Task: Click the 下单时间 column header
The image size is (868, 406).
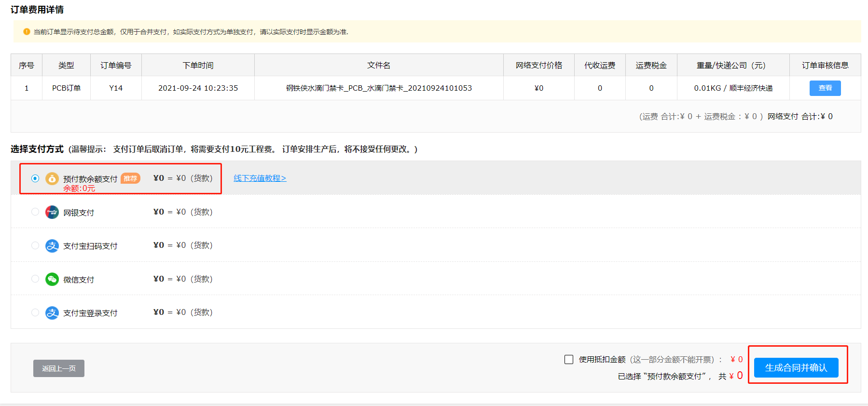Action: pyautogui.click(x=198, y=65)
